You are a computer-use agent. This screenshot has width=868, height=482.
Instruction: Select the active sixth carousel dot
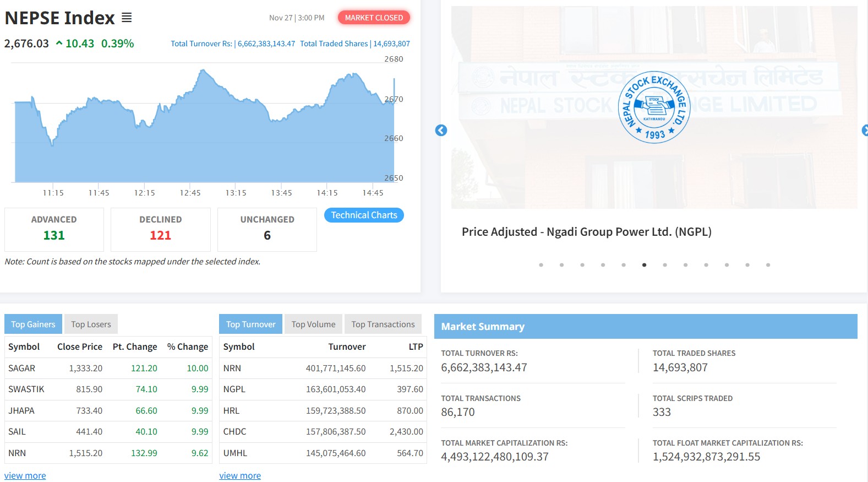[x=644, y=265]
